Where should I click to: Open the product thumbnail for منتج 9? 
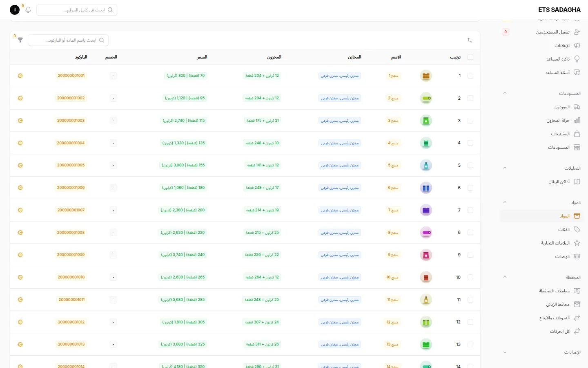click(x=426, y=255)
